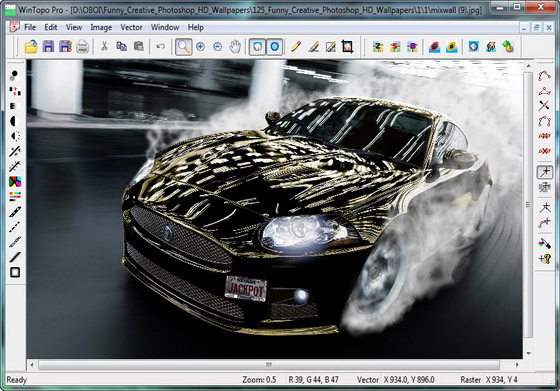Click the color eyedropper icon
Screen dimensions: 560x391
point(544,244)
